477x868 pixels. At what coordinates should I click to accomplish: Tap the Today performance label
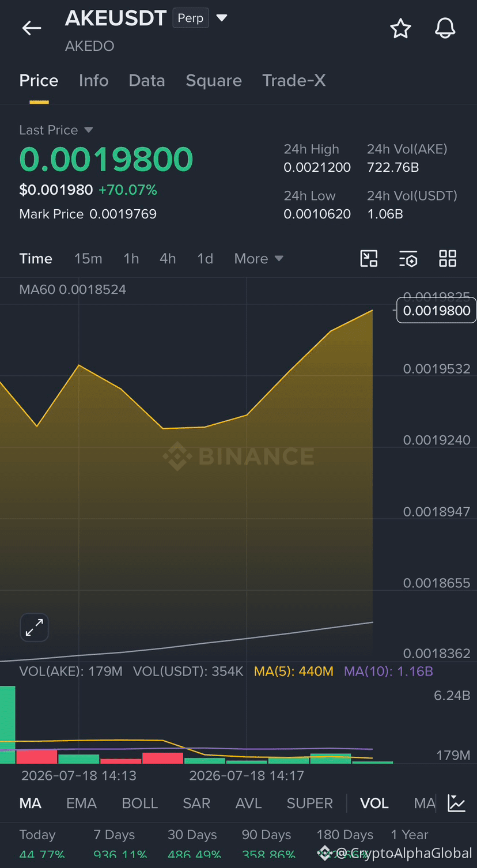[37, 835]
